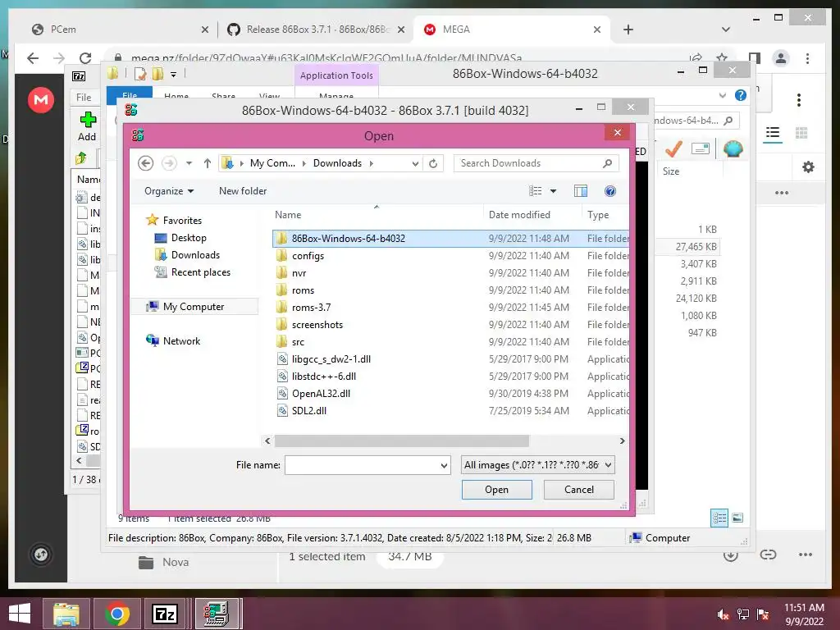Go back in Chrome browser
840x630 pixels.
pos(33,58)
